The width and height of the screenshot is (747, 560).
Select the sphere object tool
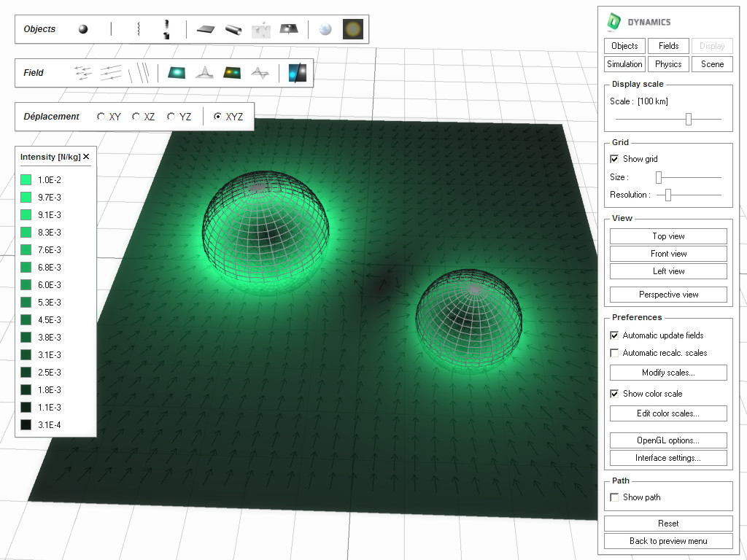click(x=82, y=28)
